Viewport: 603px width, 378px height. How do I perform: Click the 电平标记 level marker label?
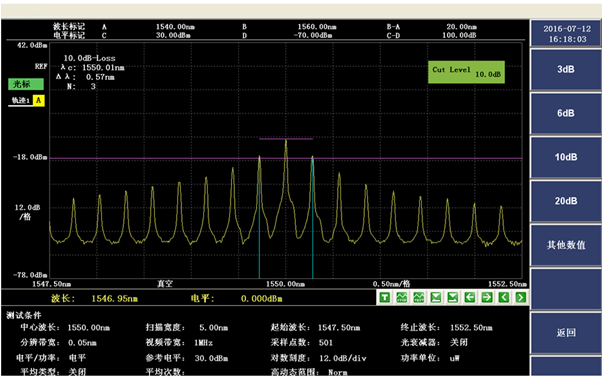coord(69,35)
